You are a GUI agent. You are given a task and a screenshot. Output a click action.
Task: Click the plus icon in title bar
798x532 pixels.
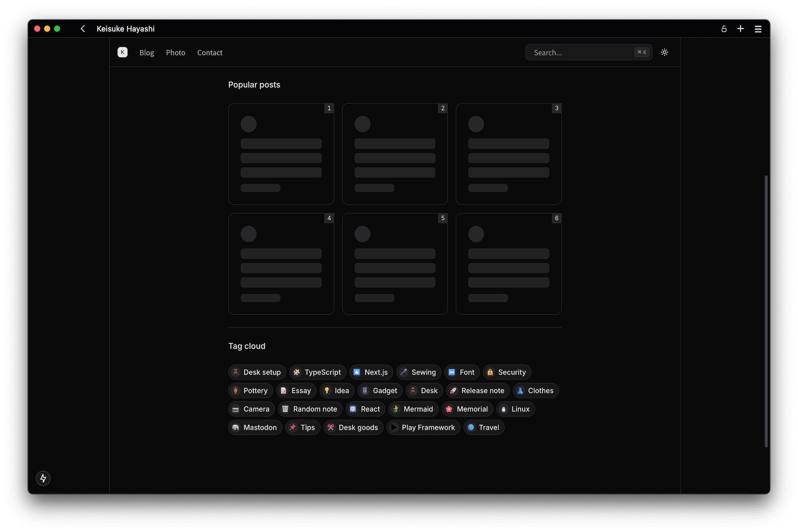740,29
